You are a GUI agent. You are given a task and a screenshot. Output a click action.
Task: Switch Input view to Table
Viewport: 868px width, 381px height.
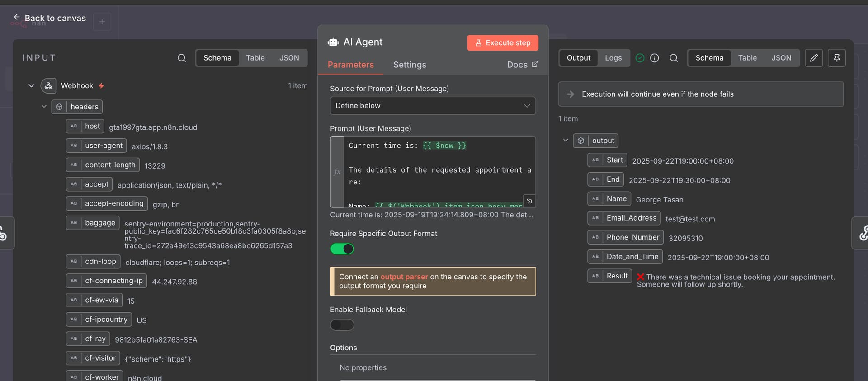[255, 58]
